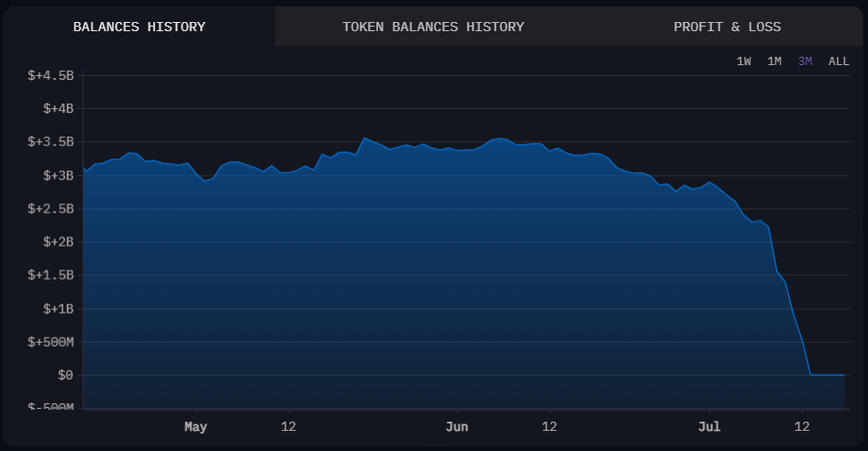Click the Jul date label

pos(709,426)
